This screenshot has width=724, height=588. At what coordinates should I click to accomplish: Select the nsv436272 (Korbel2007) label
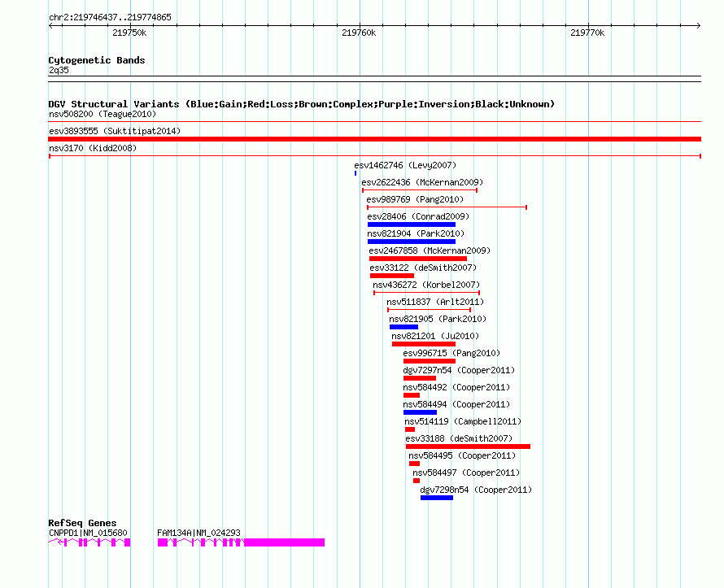click(426, 285)
